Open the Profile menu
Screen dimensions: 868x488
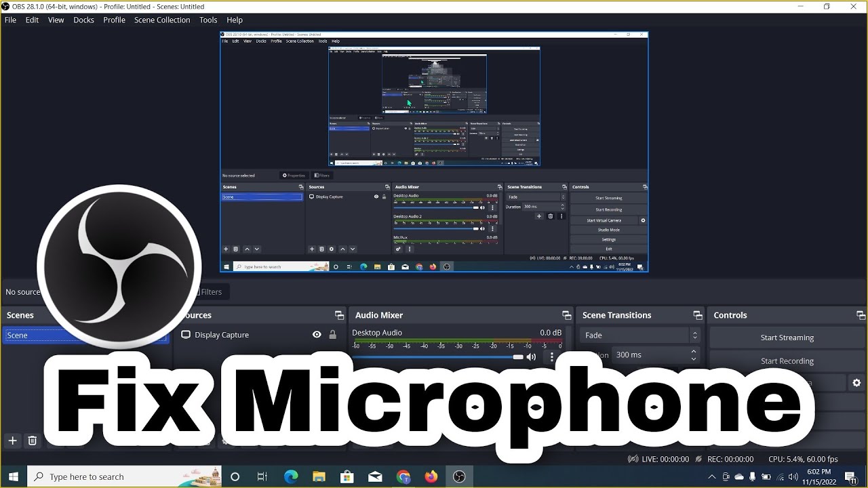click(x=114, y=20)
